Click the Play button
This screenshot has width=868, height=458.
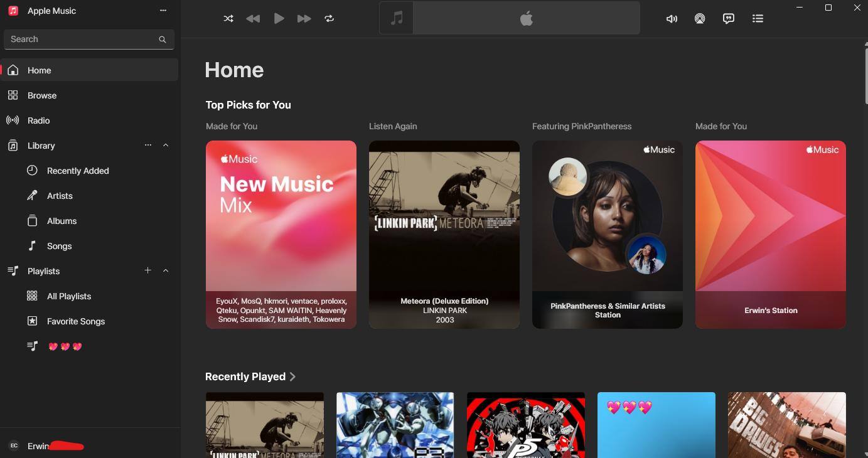tap(279, 19)
